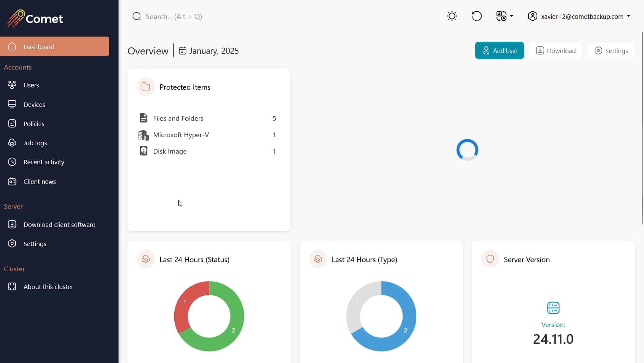Click the Disk Image icon
The height and width of the screenshot is (363, 644).
143,151
